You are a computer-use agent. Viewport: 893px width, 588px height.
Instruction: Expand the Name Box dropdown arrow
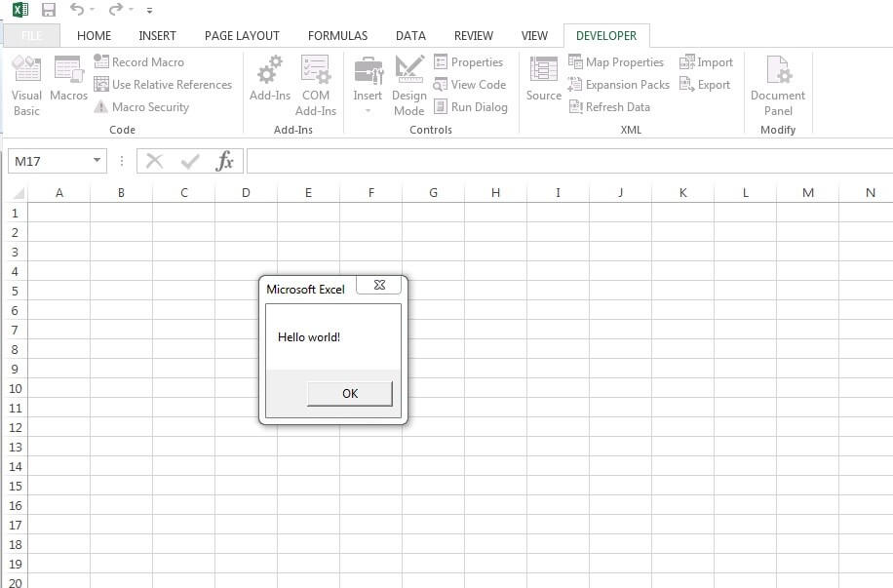click(97, 161)
